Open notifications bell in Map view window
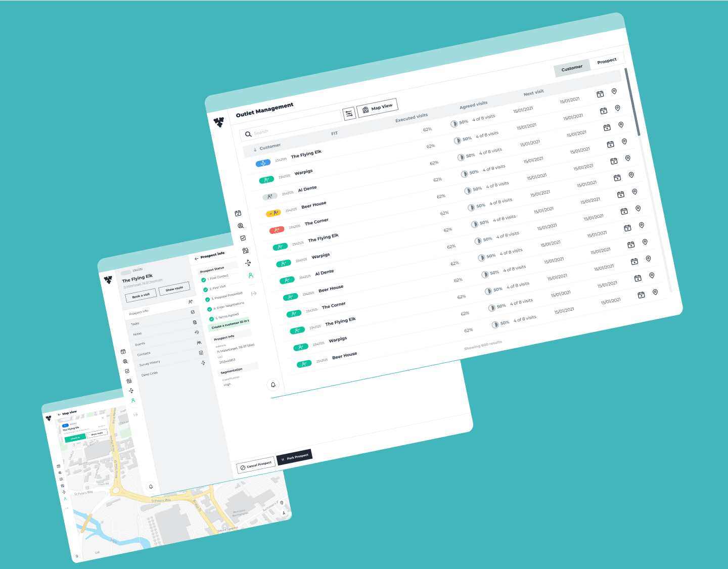Viewport: 728px width, 569px height. 77,556
